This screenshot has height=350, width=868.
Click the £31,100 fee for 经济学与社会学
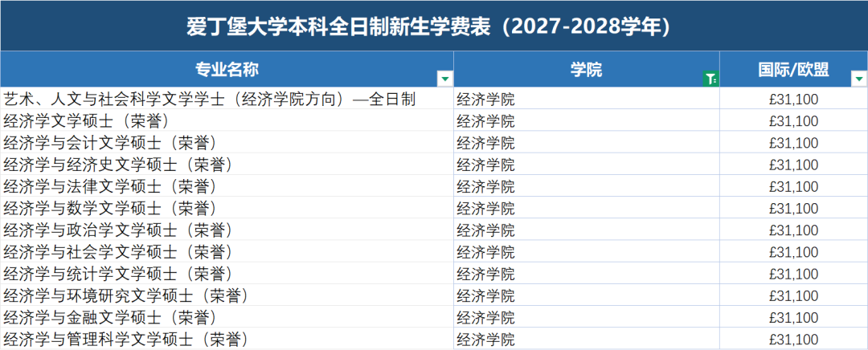(x=794, y=251)
